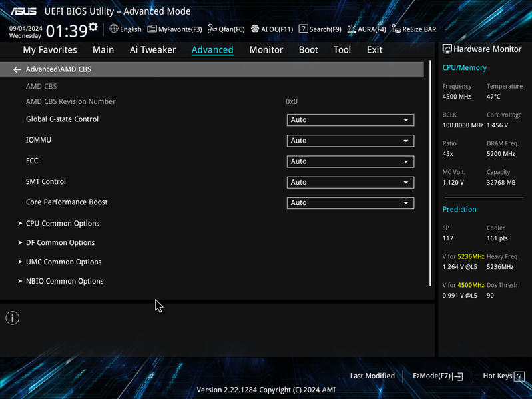Click Heavy Freq value 5236MHz
The width and height of the screenshot is (532, 399).
[x=500, y=267]
